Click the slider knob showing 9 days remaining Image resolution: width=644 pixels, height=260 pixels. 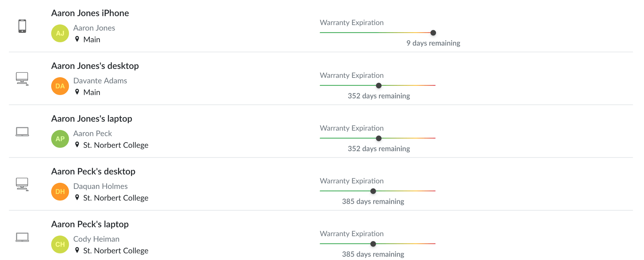tap(433, 33)
